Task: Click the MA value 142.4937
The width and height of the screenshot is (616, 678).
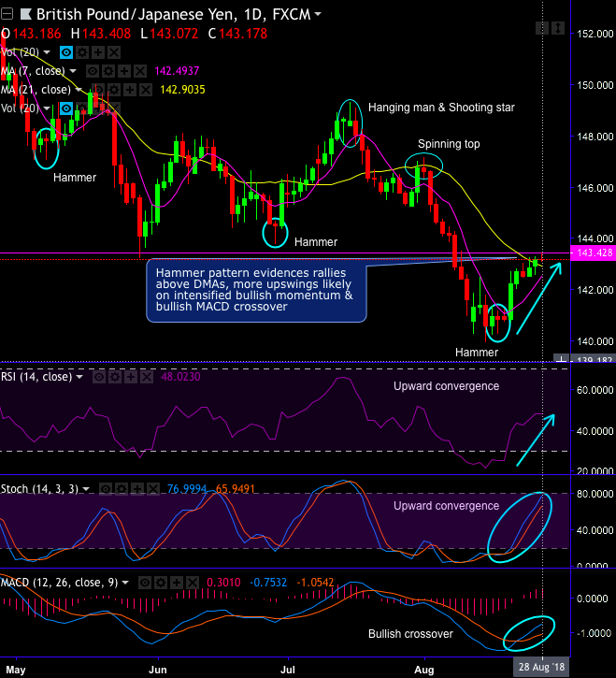Action: point(177,71)
